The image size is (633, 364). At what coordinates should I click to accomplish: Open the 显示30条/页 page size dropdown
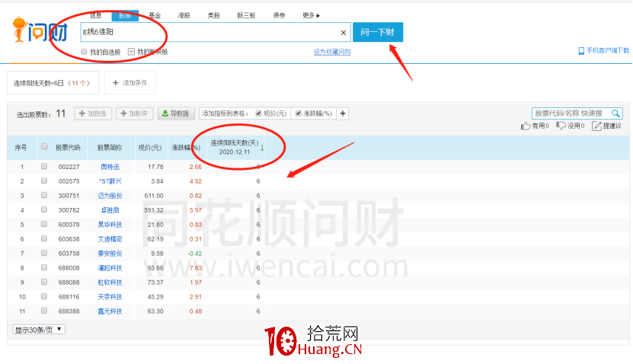(39, 330)
